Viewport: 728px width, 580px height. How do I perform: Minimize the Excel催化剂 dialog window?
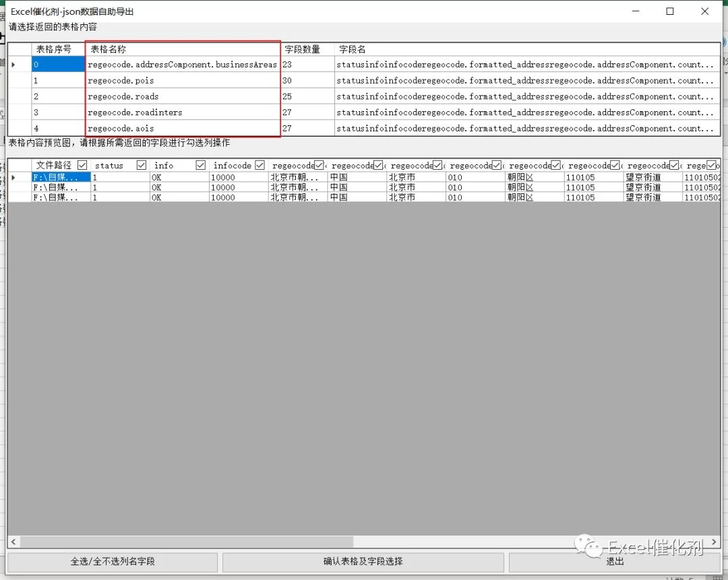(636, 11)
